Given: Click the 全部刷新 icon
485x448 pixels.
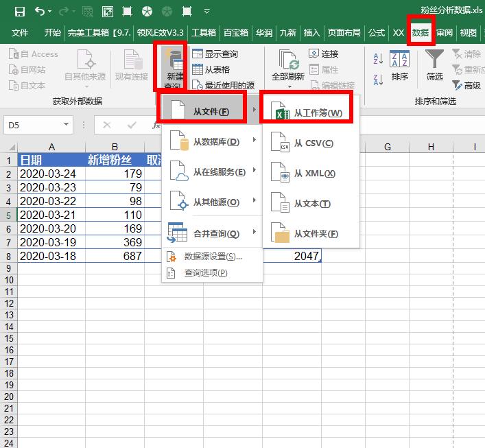Looking at the screenshot, I should [288, 60].
